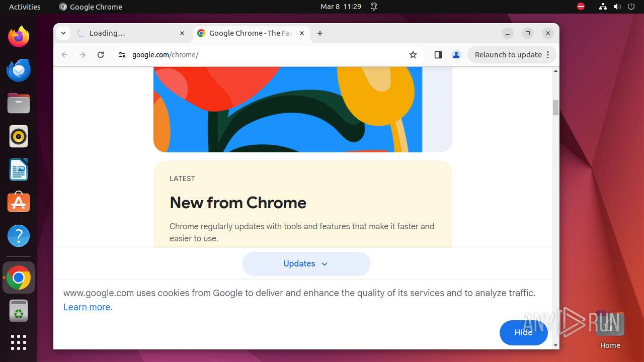The image size is (644, 362).
Task: Open notifications bell in top bar
Action: tap(374, 7)
